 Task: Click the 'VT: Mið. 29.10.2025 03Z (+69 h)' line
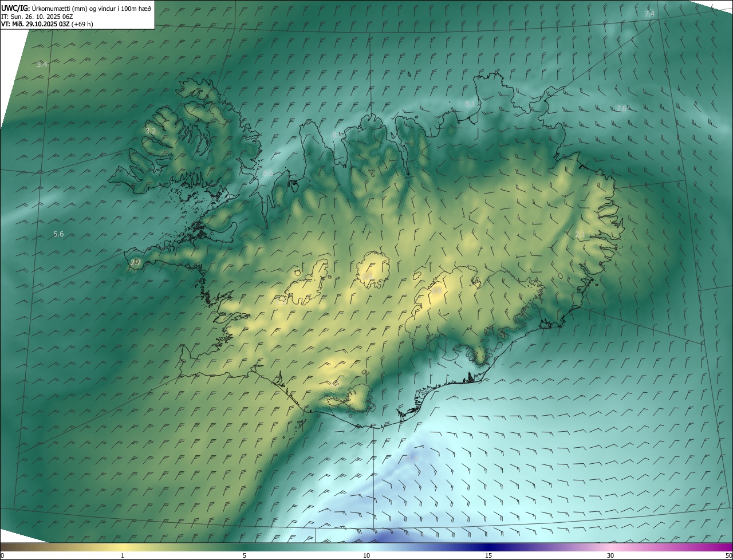[47, 24]
